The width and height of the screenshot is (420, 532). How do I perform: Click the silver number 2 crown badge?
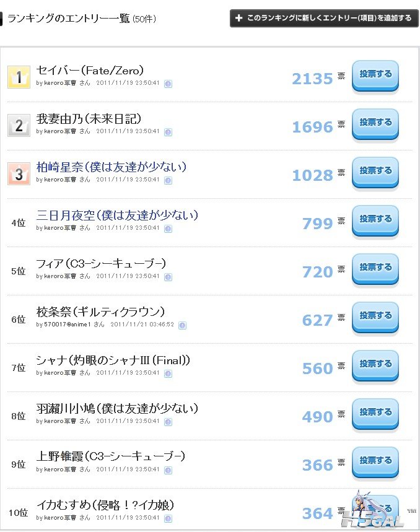19,126
